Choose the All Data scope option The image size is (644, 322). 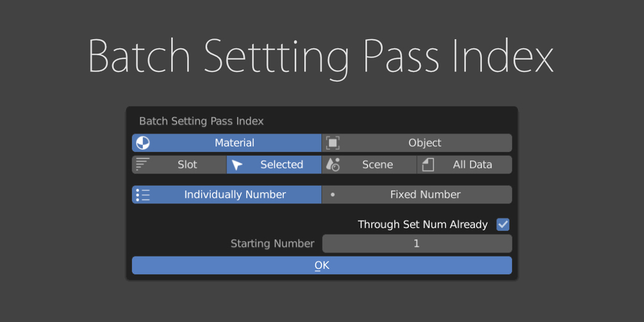tap(472, 165)
